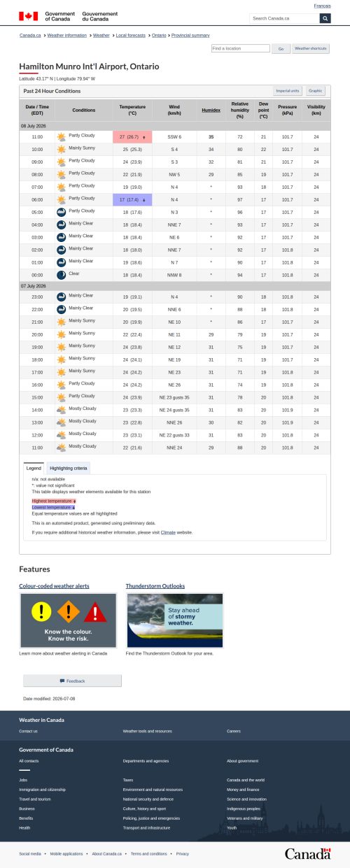Click the Mainly Clear icon at 01:00

(x=62, y=263)
